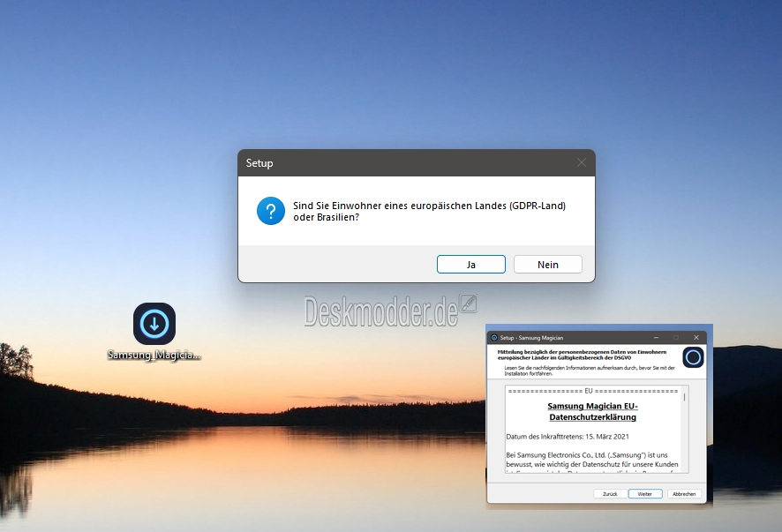Image resolution: width=782 pixels, height=532 pixels.
Task: Click the Samsung_Magicia... desktop icon label
Action: (x=154, y=355)
